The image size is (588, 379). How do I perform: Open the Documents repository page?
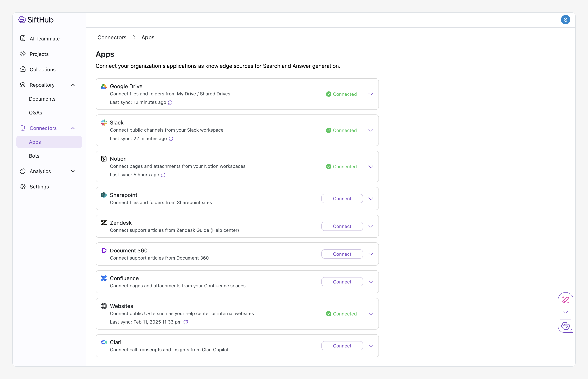click(42, 99)
